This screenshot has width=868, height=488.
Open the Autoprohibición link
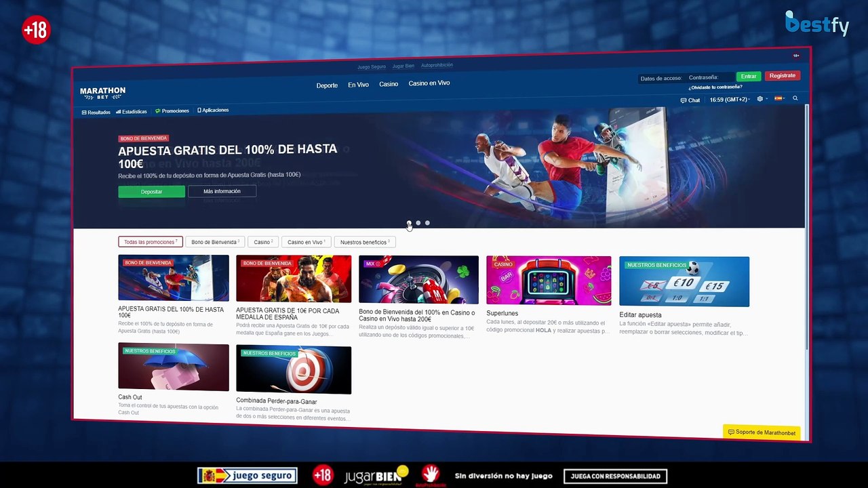click(437, 65)
